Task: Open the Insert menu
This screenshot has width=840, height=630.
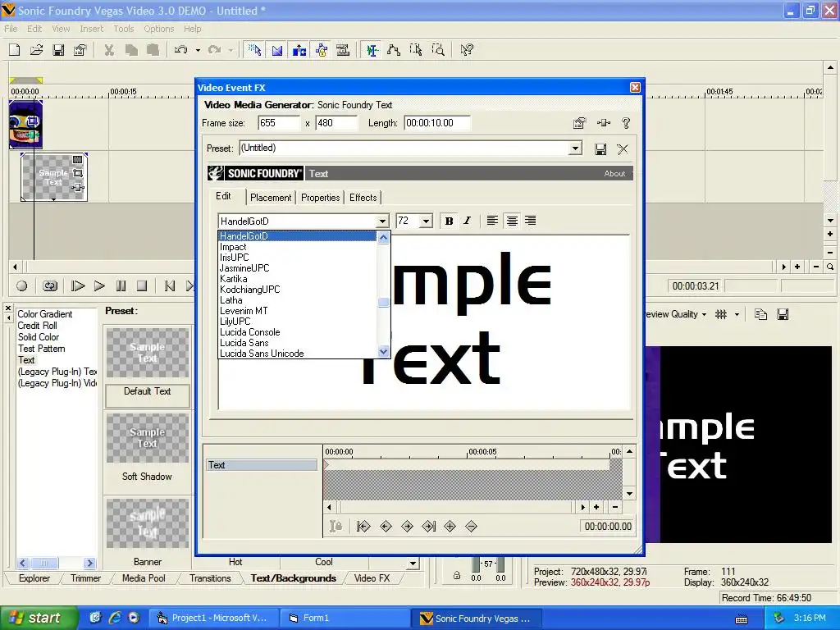Action: click(92, 29)
